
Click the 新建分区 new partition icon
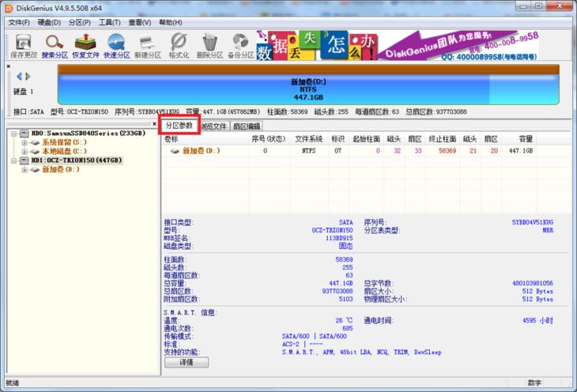tap(148, 46)
